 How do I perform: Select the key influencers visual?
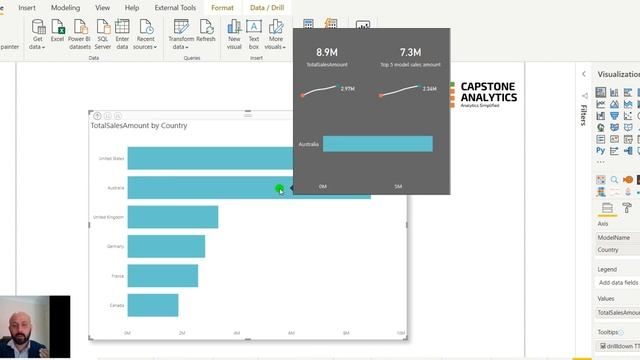pos(614,151)
